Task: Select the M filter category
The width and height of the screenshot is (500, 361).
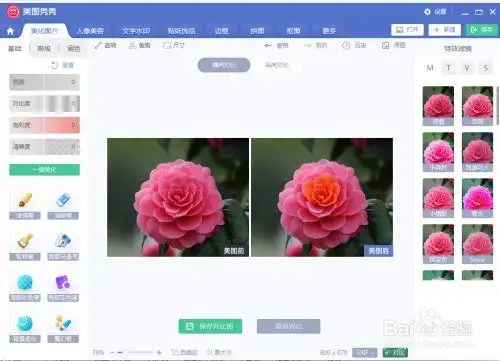Action: tap(430, 68)
